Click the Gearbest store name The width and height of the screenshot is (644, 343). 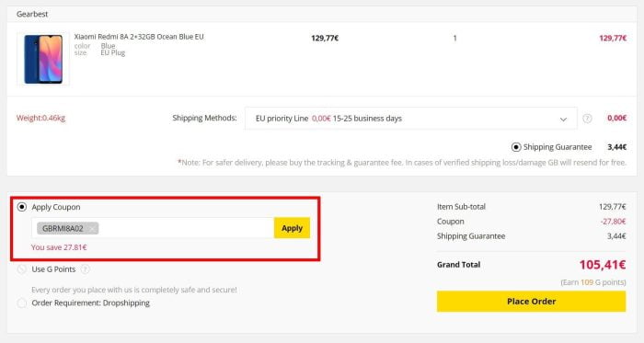pos(32,14)
